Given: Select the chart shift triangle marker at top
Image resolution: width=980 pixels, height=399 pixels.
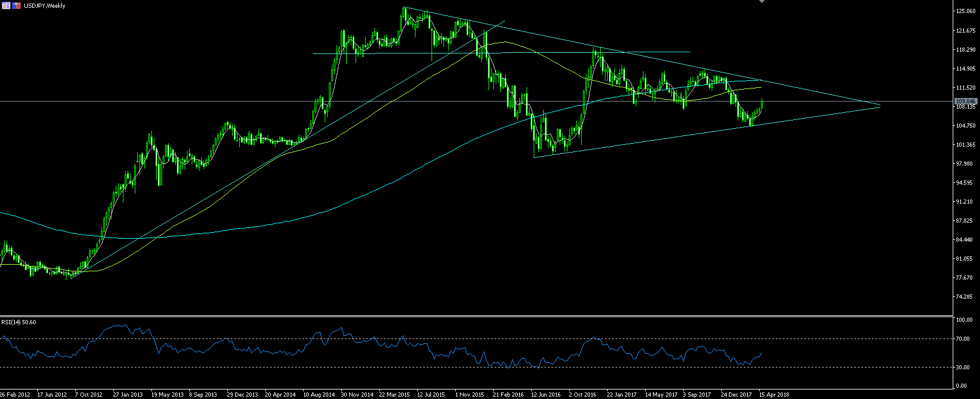Looking at the screenshot, I should point(762,2).
